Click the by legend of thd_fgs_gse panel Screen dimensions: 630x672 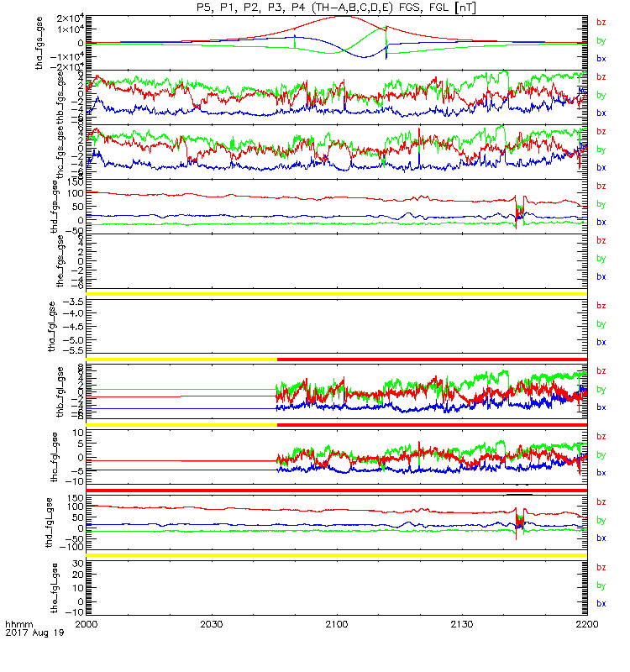(601, 204)
